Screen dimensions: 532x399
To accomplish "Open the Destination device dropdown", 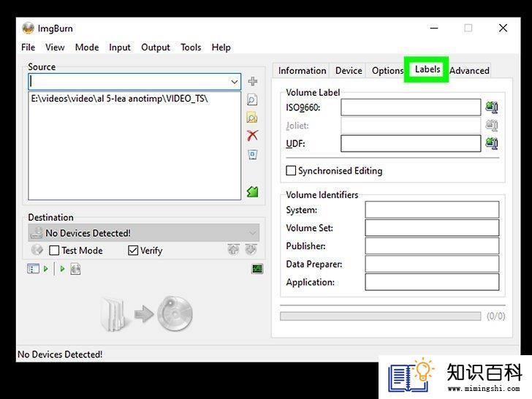I will 144,232.
